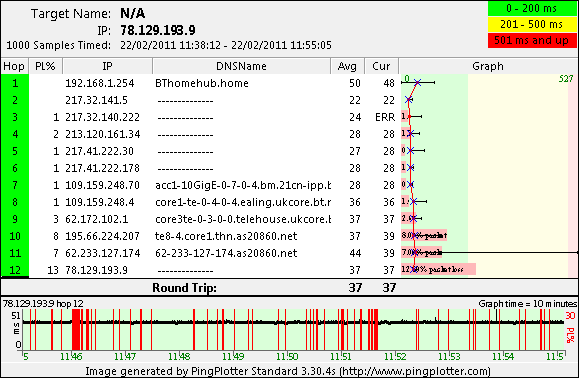Click the 11:50 marker on time graph
Viewport: 579px width, 378px height.
287,357
